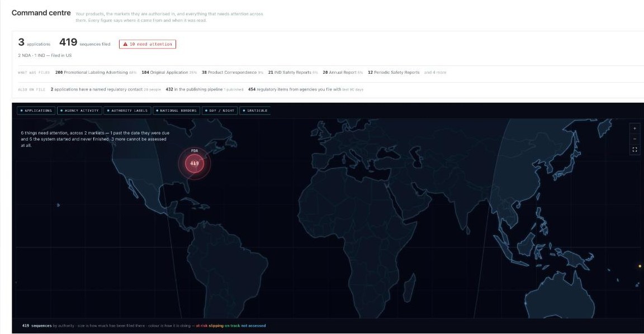Click the 'not assessed' legend label

(253, 326)
